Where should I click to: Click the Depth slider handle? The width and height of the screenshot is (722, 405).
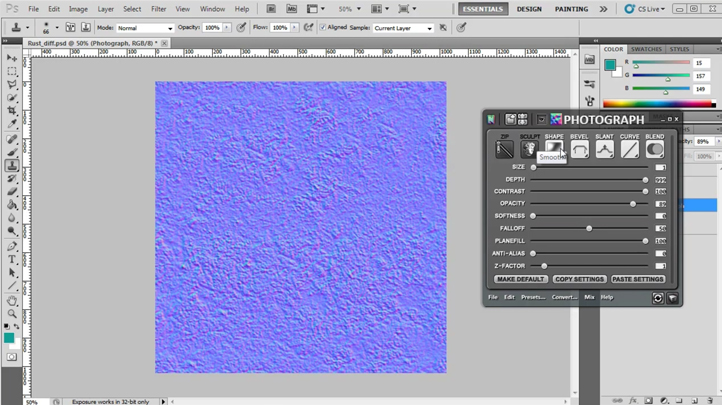[645, 180]
